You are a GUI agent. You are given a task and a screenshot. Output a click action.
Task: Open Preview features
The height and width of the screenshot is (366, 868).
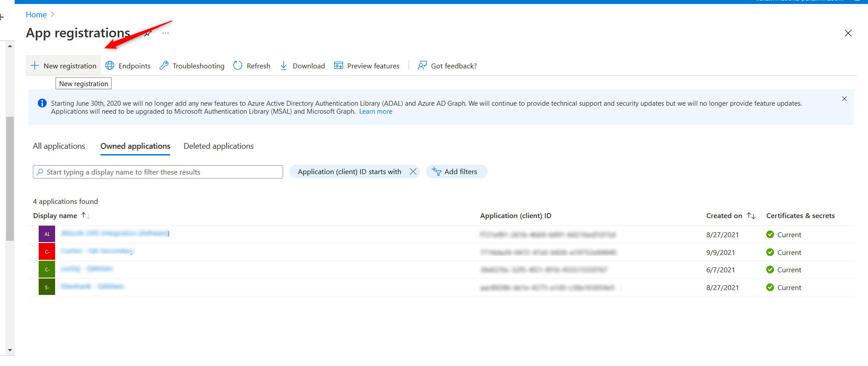click(367, 66)
